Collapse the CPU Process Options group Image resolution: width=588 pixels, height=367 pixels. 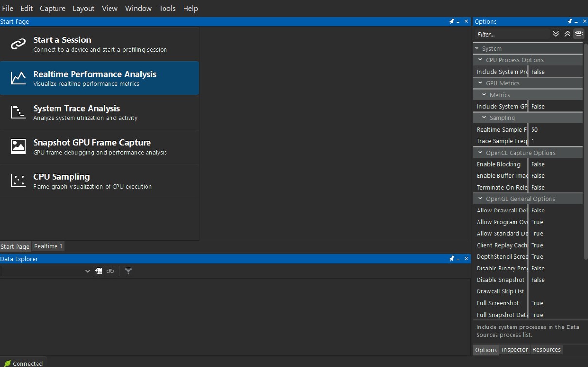481,60
